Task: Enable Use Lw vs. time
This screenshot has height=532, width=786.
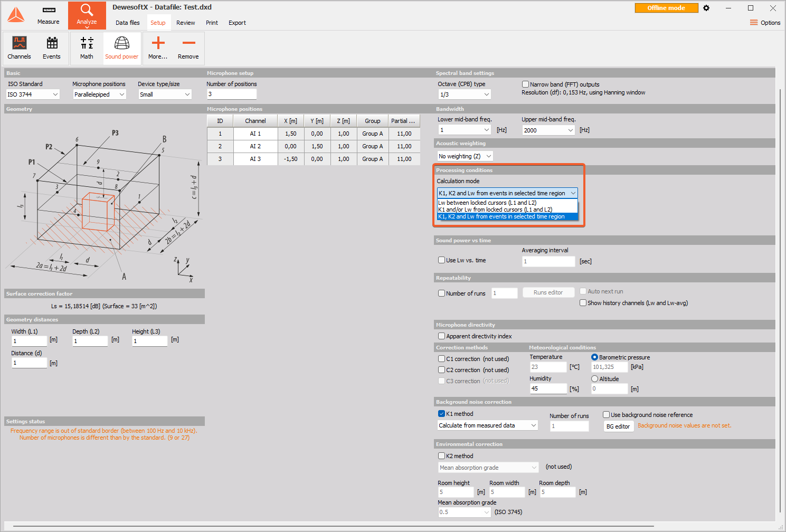Action: pyautogui.click(x=441, y=260)
